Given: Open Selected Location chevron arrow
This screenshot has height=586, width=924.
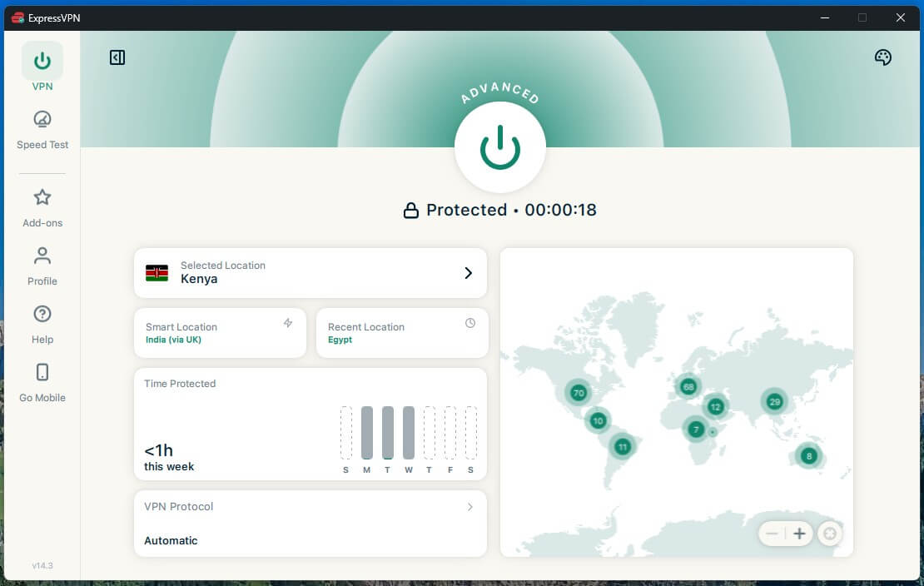Looking at the screenshot, I should click(x=469, y=273).
